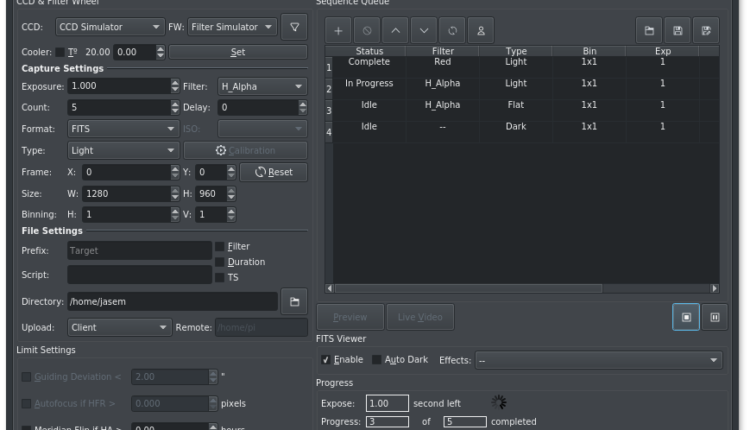Image resolution: width=750 pixels, height=430 pixels.
Task: Click the reset job status icon
Action: coord(453,31)
